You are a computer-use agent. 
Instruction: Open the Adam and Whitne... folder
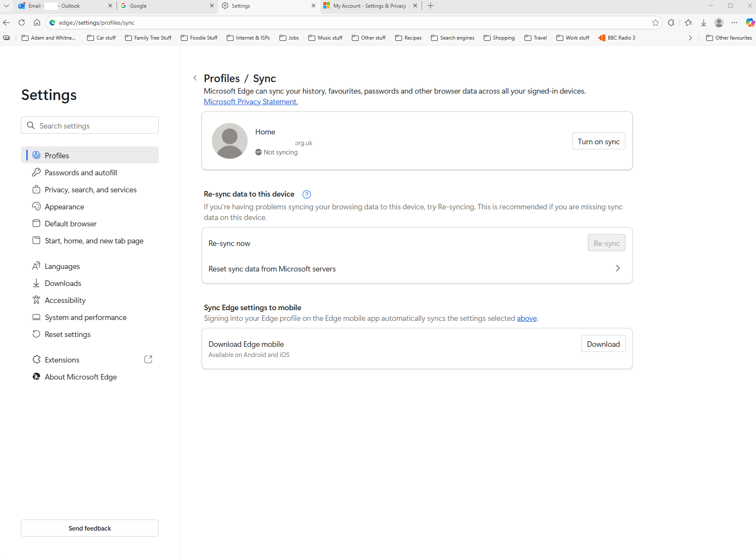pyautogui.click(x=48, y=38)
